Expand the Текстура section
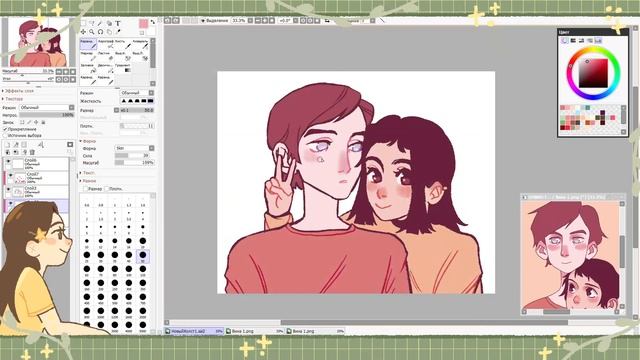The width and height of the screenshot is (640, 360). [x=13, y=99]
